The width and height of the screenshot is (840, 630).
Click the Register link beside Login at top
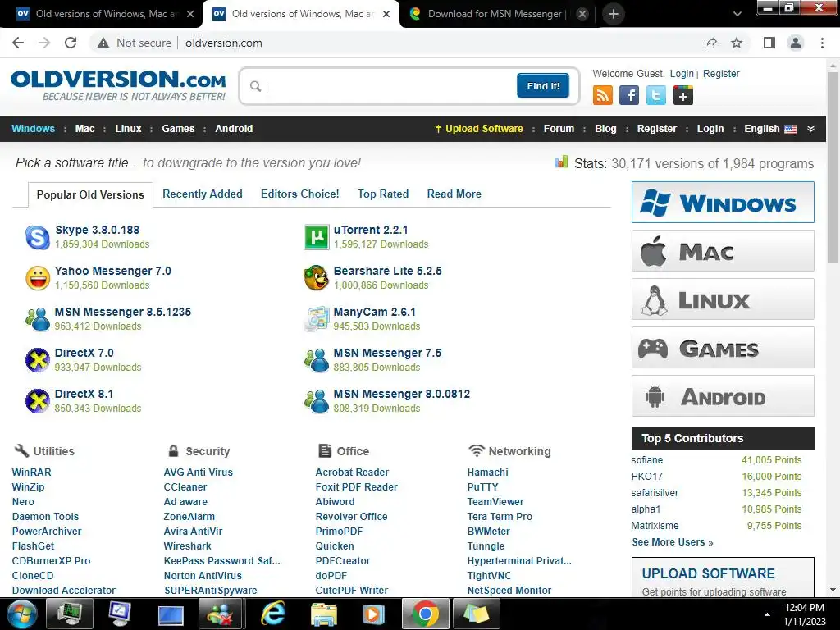point(721,73)
